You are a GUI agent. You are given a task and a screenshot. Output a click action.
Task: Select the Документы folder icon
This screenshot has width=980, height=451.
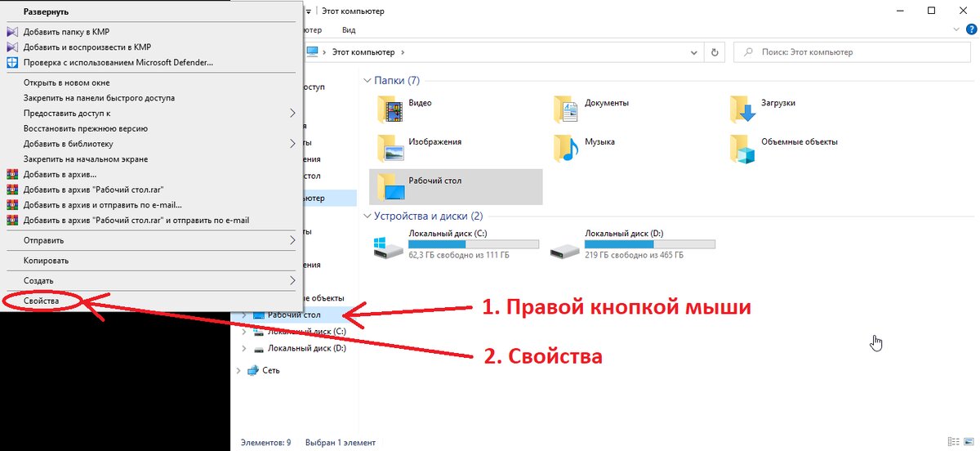click(x=566, y=108)
